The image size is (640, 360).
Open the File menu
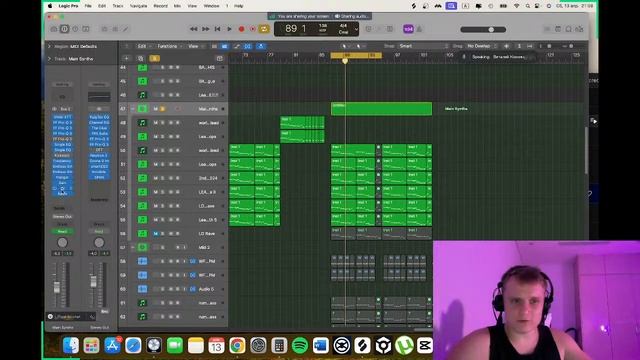88,6
